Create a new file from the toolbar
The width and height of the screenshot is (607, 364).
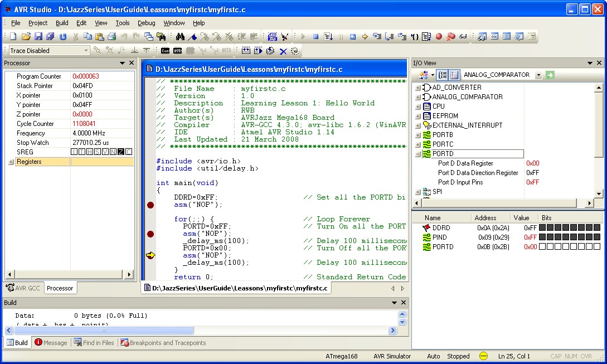click(x=13, y=36)
